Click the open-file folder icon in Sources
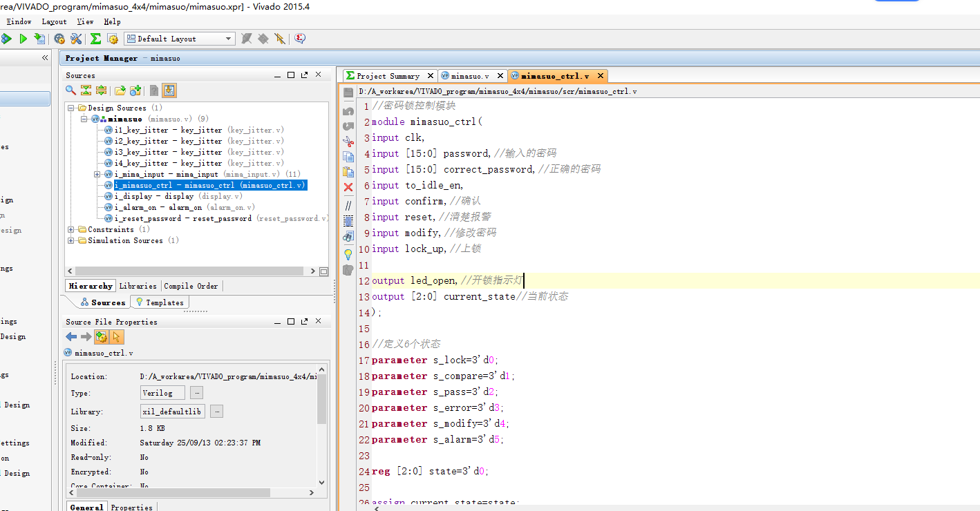 [x=120, y=90]
